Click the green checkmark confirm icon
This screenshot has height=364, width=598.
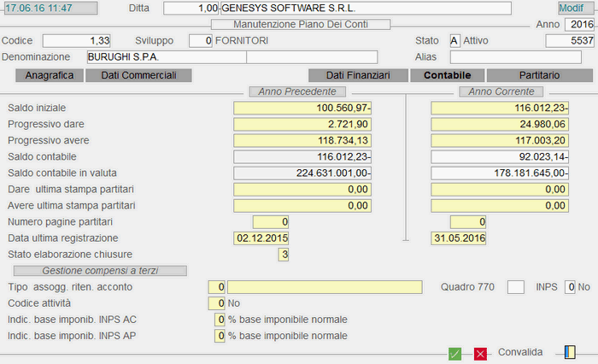pos(455,354)
